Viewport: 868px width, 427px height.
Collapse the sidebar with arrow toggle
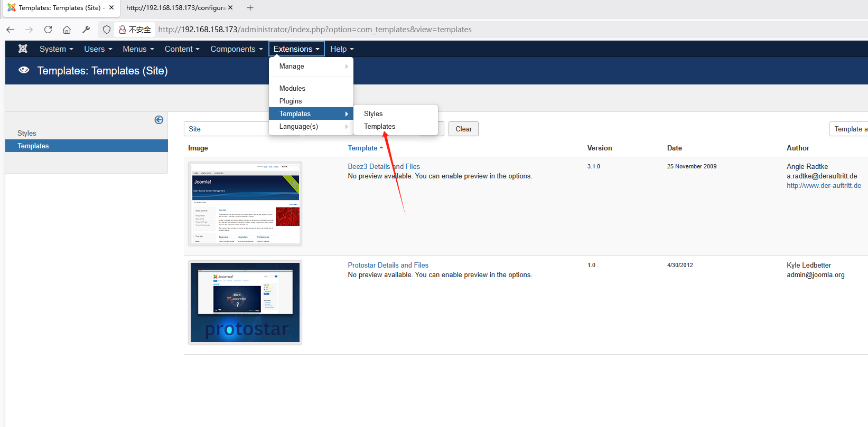(x=158, y=120)
